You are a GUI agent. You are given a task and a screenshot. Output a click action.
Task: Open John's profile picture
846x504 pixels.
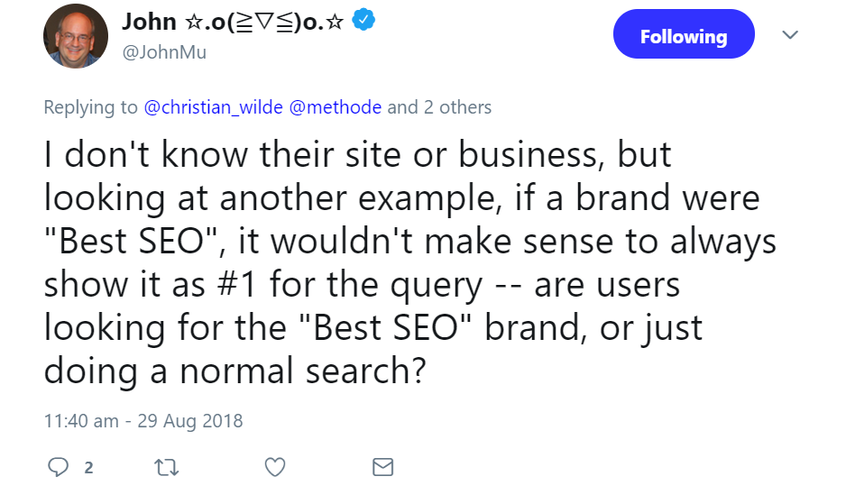[x=76, y=36]
